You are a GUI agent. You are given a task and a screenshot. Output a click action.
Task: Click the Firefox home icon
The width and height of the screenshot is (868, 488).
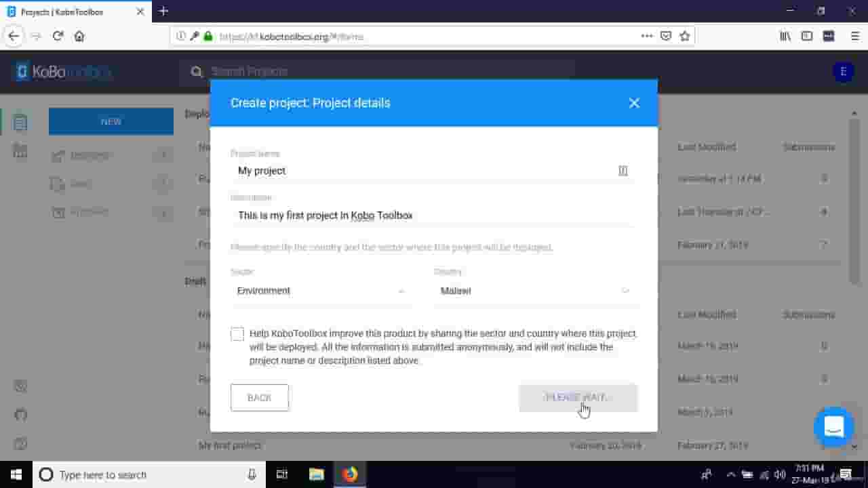79,36
